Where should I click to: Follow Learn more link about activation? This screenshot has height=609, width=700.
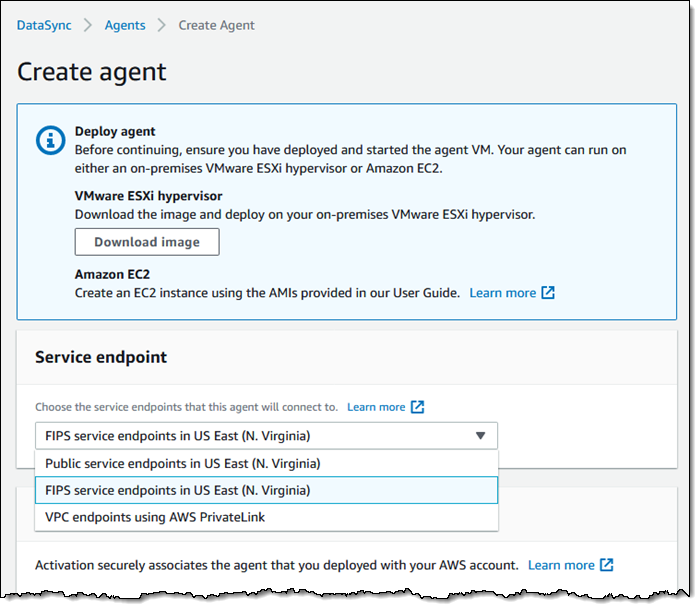(559, 565)
